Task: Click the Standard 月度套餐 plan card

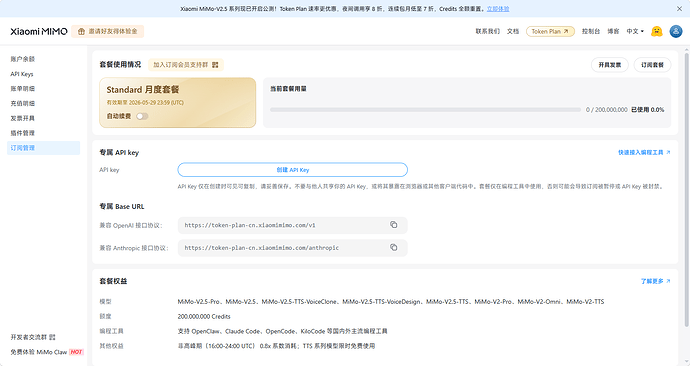Action: click(177, 102)
